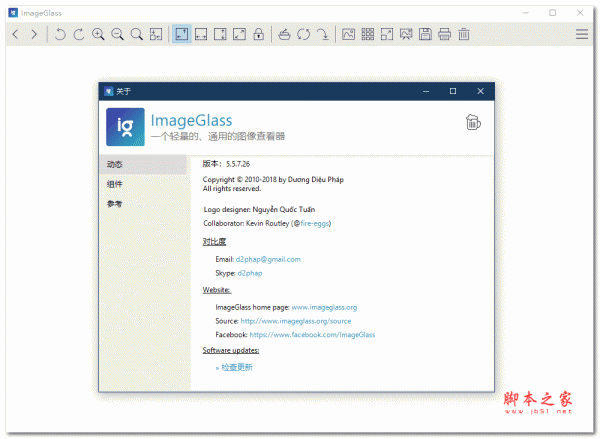
Task: Open the go-to image tool
Action: (x=323, y=34)
